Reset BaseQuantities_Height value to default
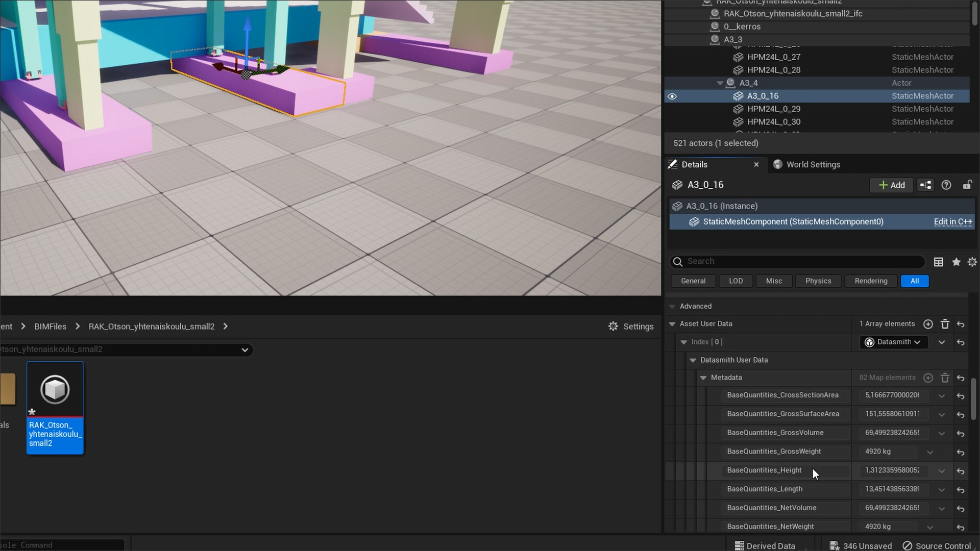The height and width of the screenshot is (551, 980). (961, 471)
